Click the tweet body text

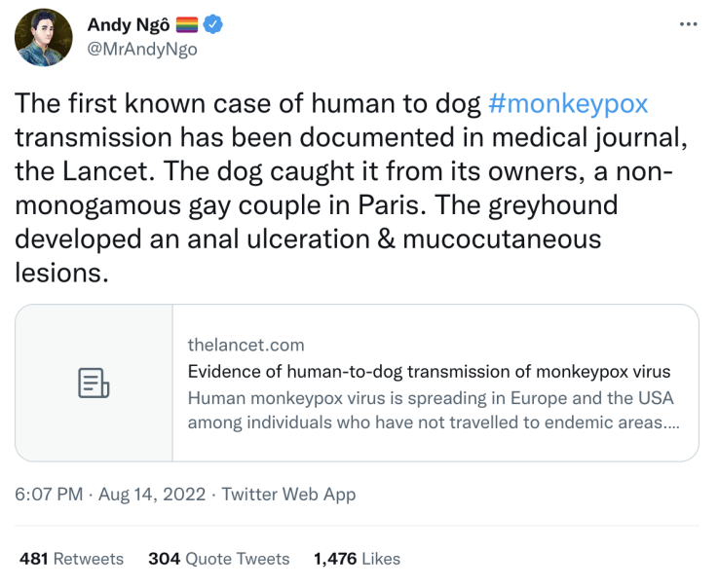(x=351, y=188)
